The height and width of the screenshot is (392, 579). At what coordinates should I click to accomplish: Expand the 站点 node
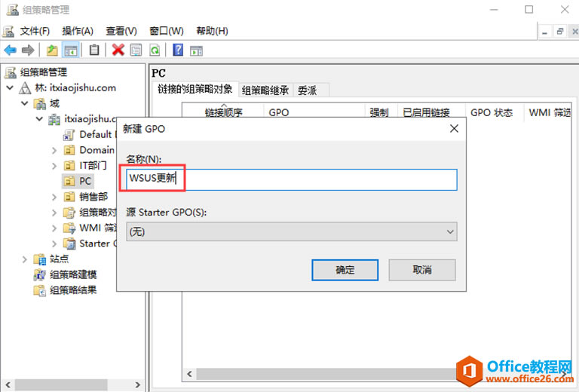click(x=25, y=259)
